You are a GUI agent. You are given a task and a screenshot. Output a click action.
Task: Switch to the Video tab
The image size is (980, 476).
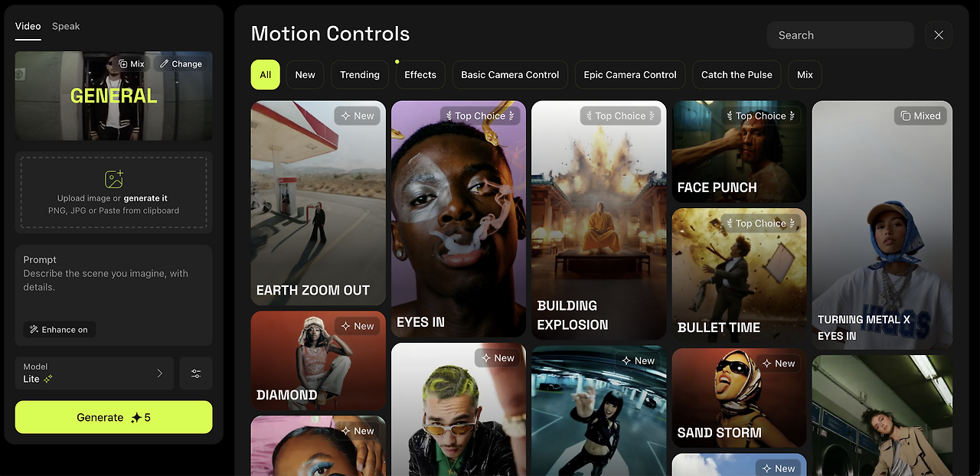pos(28,26)
